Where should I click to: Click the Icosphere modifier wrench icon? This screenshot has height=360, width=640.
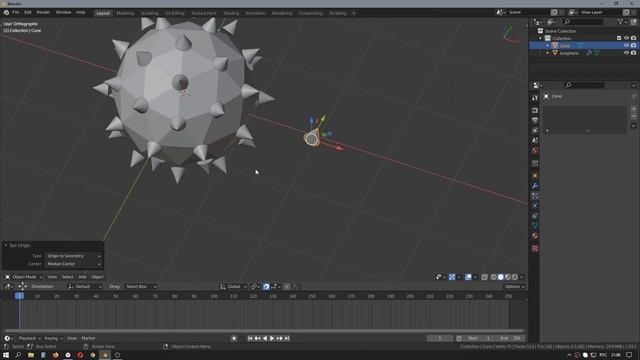tap(589, 53)
